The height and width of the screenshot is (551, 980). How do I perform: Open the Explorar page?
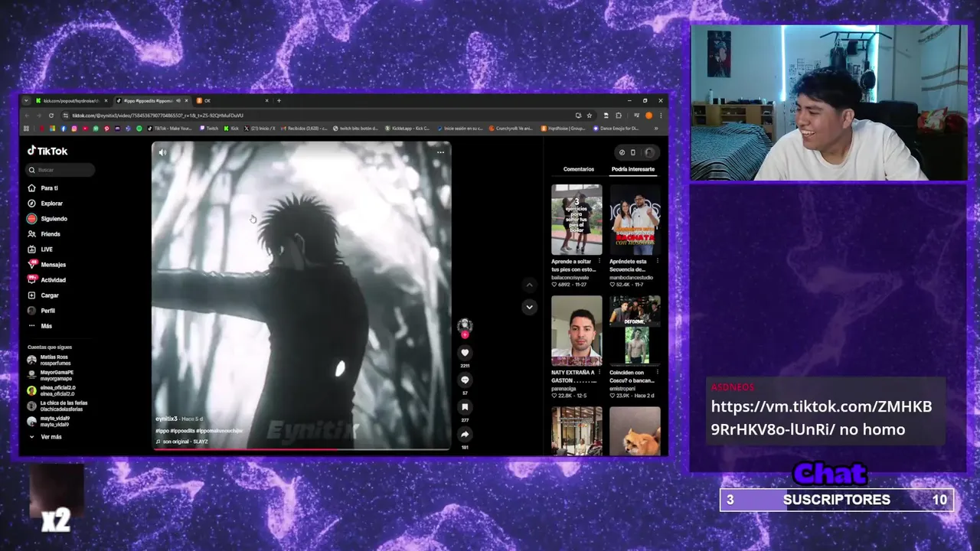(45, 204)
